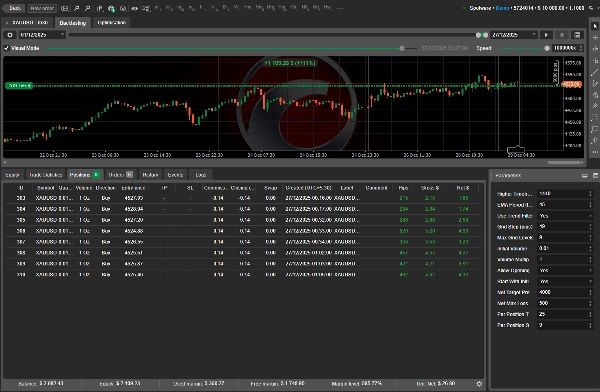
Task: Adjust the Per Position SL stepper
Action: [590, 325]
